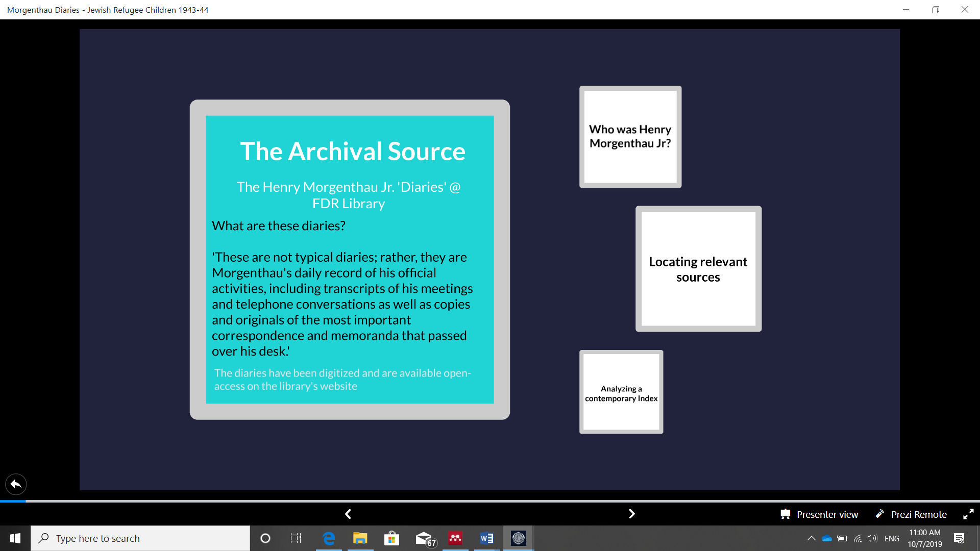Toggle the Wi-Fi network panel
The image size is (980, 551).
click(x=856, y=538)
